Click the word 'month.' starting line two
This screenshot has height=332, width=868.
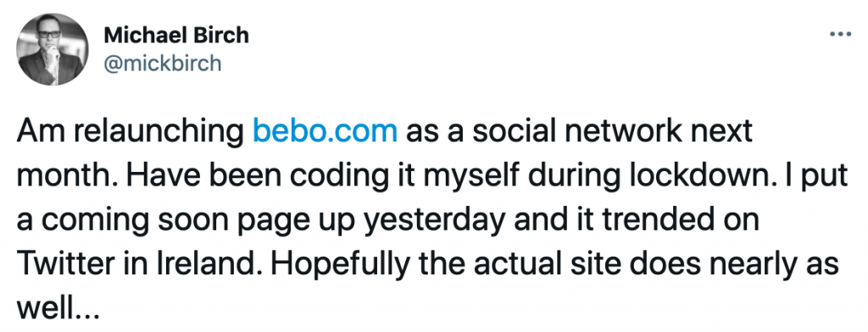(58, 176)
